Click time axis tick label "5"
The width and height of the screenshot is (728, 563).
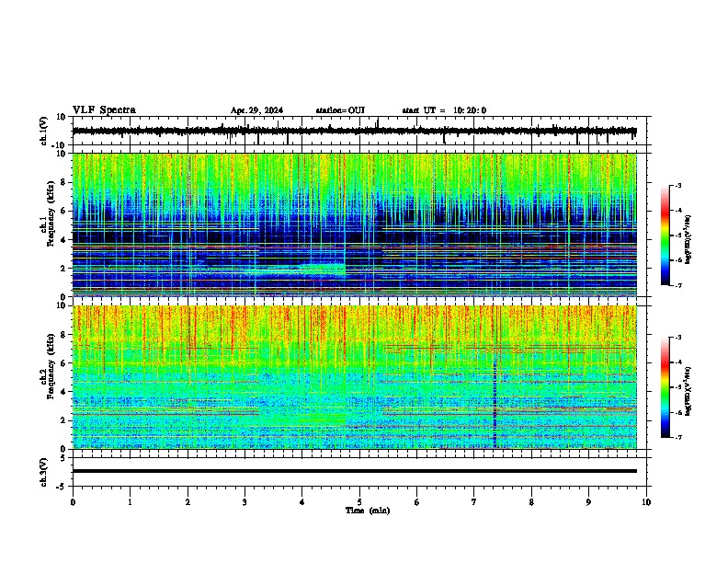[359, 502]
